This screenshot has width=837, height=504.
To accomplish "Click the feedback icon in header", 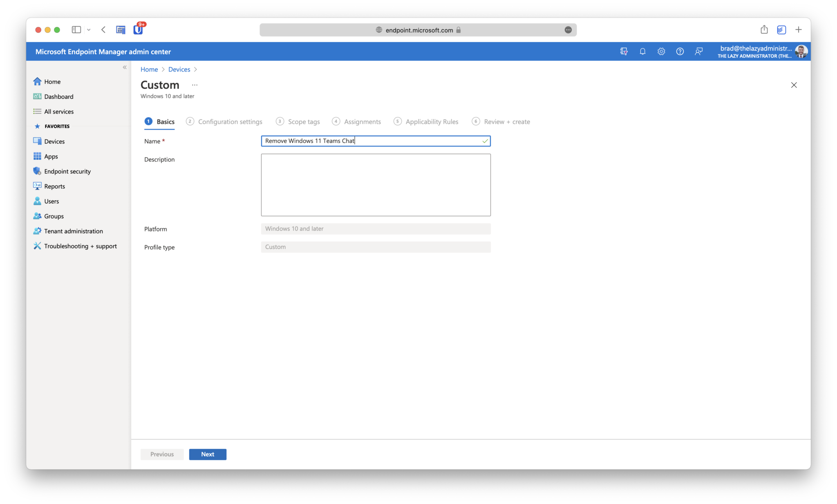I will 698,52.
